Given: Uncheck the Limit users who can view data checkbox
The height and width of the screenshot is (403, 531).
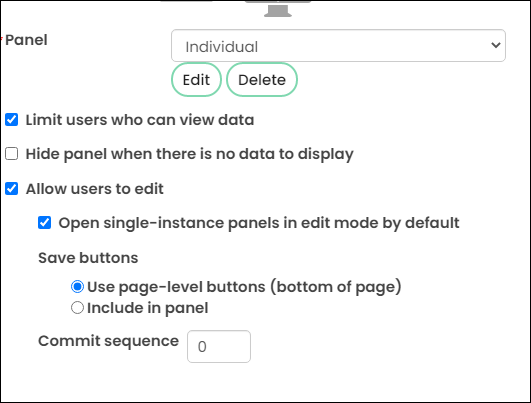Looking at the screenshot, I should [x=12, y=120].
